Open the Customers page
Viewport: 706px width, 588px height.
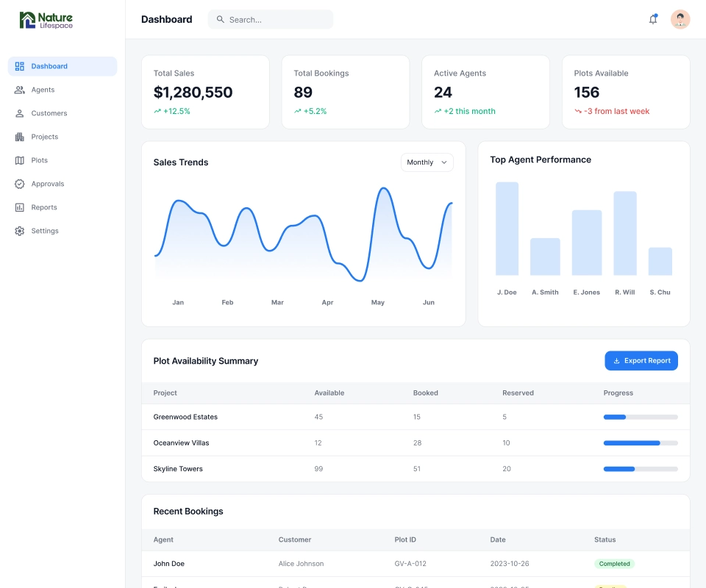click(63, 113)
